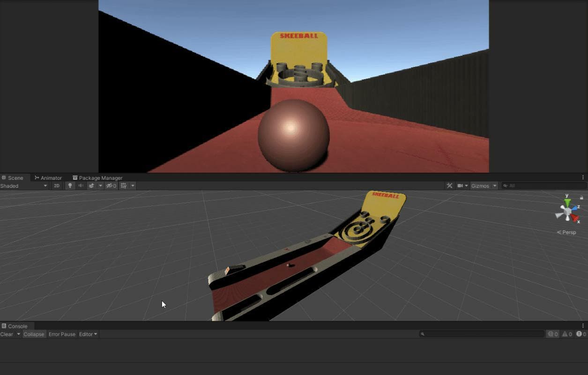Toggle scene audio with the speaker icon

coord(81,186)
